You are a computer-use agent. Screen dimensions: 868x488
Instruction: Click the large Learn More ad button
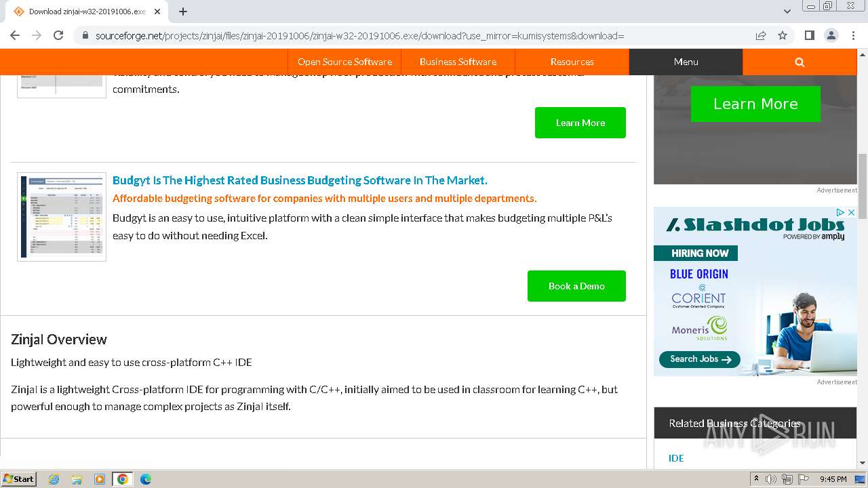(x=755, y=104)
